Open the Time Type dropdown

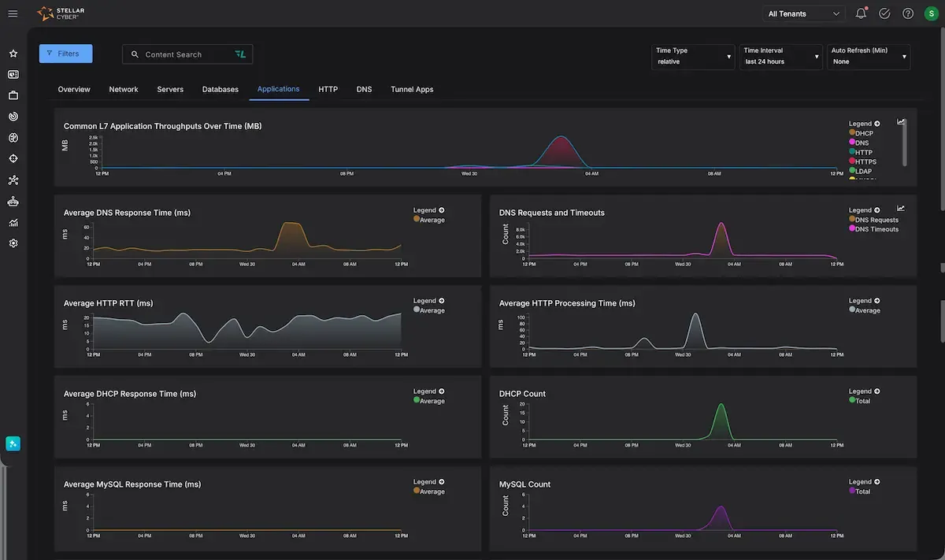pyautogui.click(x=693, y=56)
